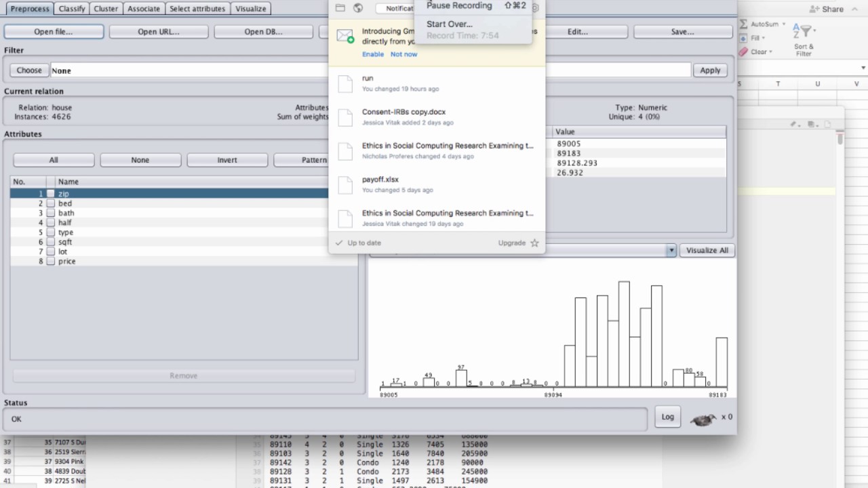Click the filter text field showing None
The width and height of the screenshot is (868, 488).
370,70
